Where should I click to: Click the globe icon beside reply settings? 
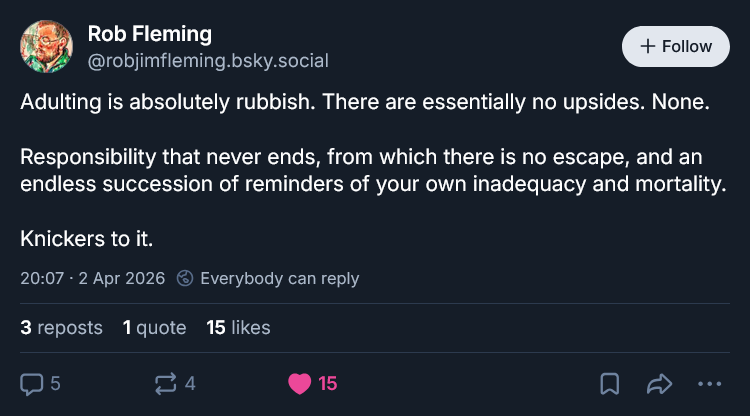[x=185, y=278]
